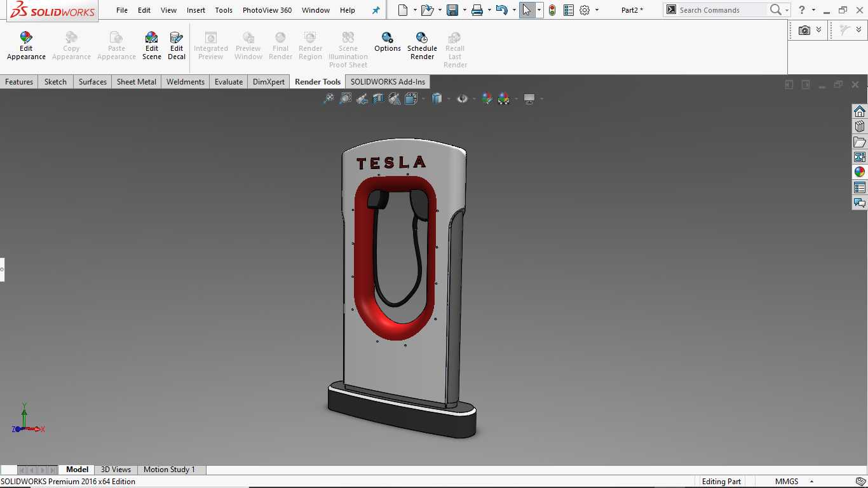Open PhotoView 360 Options
868x488 pixels.
pos(388,43)
